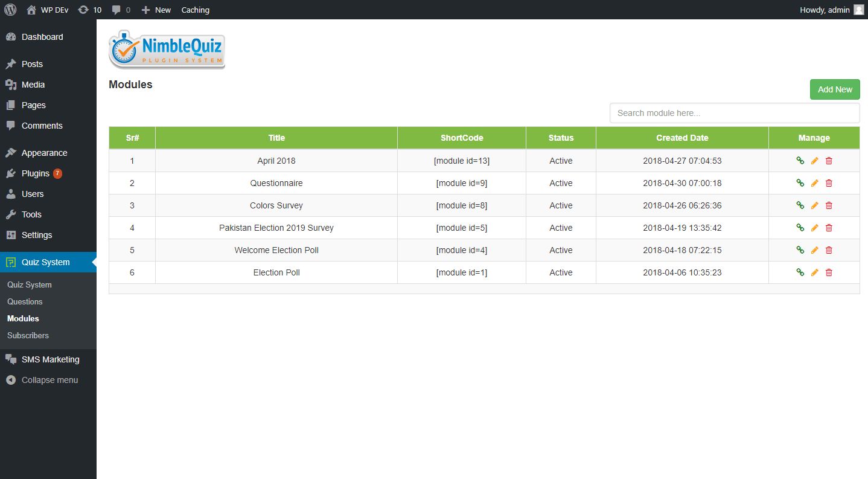
Task: Collapse the admin sidebar menu
Action: (48, 380)
